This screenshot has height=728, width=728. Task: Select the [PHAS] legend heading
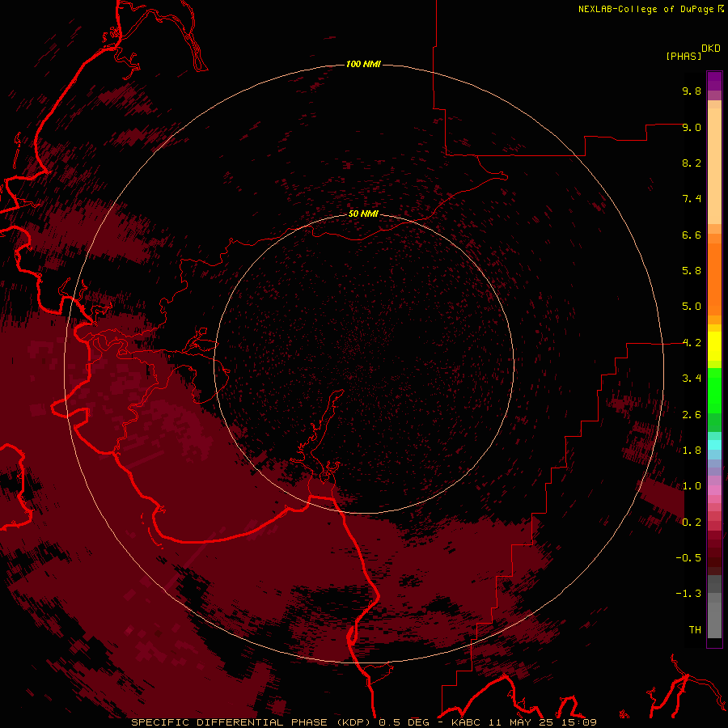(x=684, y=56)
